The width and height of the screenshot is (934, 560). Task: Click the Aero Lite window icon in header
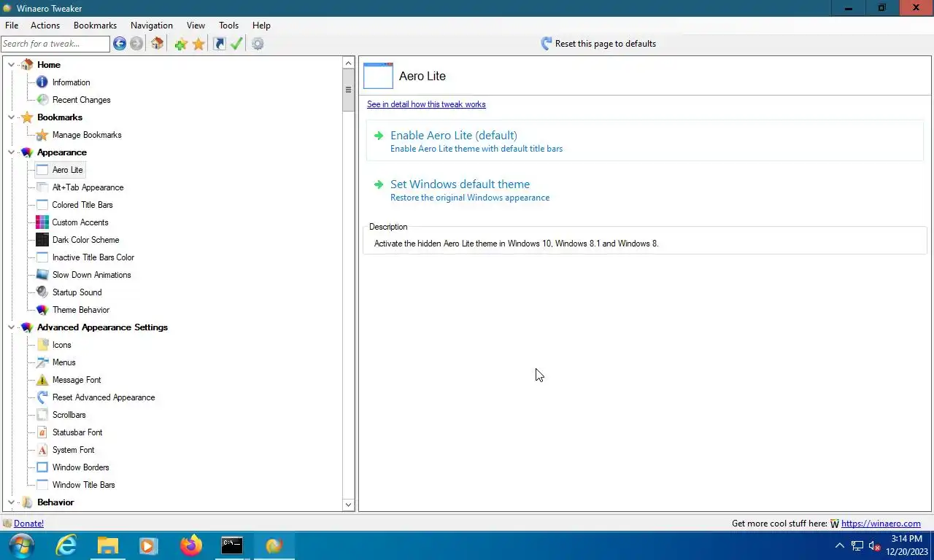click(x=378, y=76)
